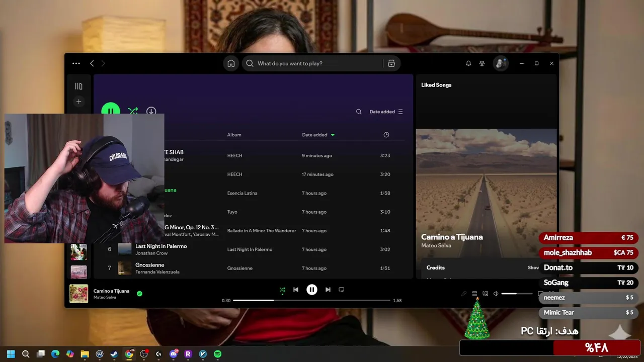Open the Friend Activity icon
Image resolution: width=644 pixels, height=362 pixels.
tap(482, 63)
